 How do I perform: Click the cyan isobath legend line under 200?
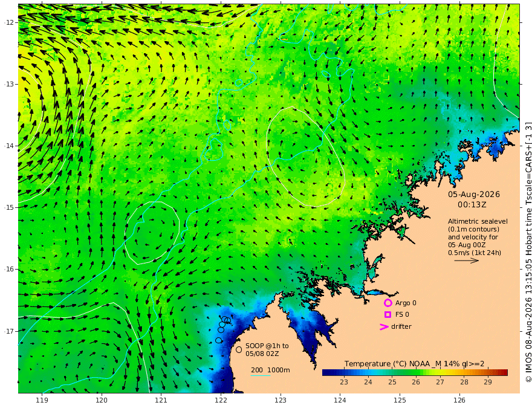point(261,375)
